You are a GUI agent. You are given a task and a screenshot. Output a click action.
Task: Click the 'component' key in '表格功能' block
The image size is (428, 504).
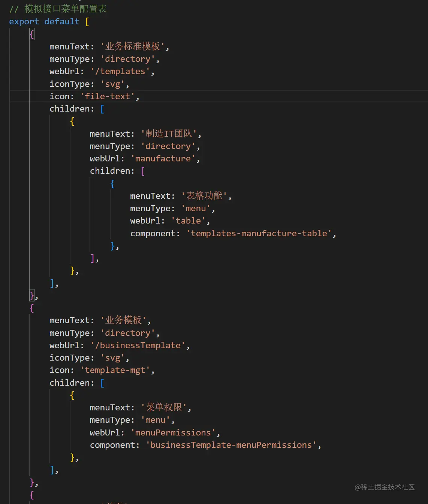click(x=153, y=233)
